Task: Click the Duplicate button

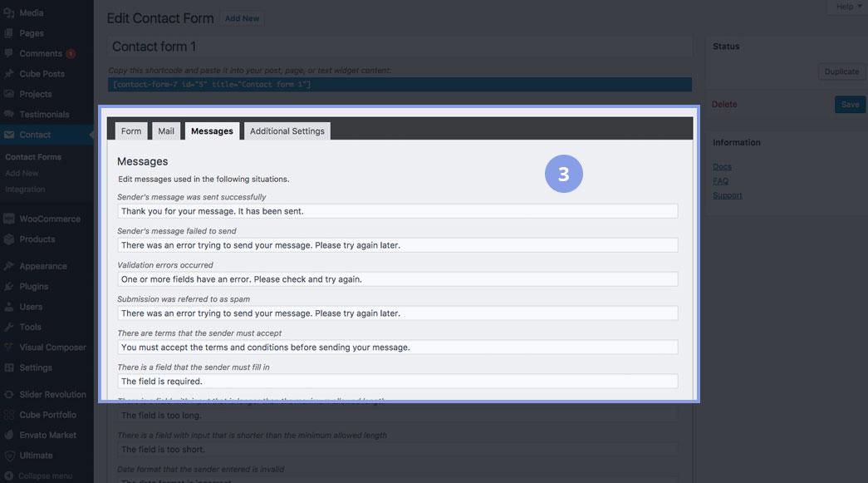Action: [841, 71]
